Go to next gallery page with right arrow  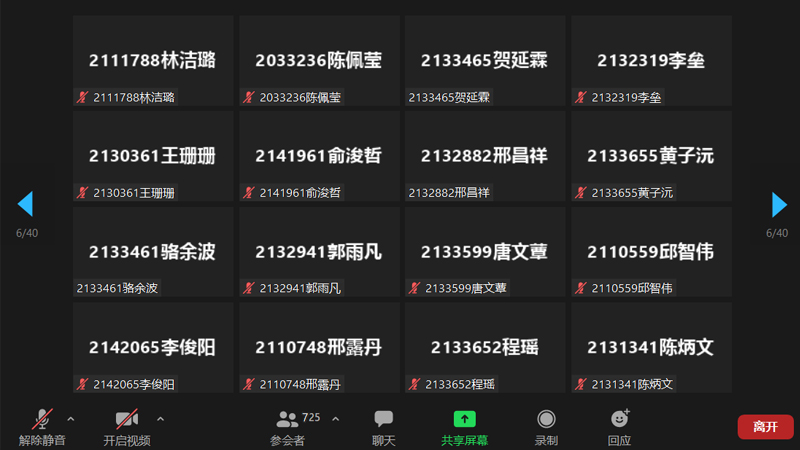(x=779, y=205)
